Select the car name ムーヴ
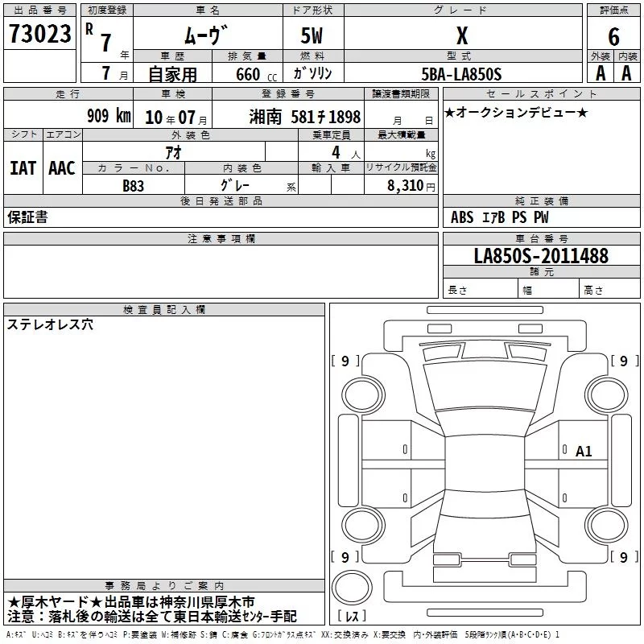This screenshot has width=644, height=644. tap(206, 35)
